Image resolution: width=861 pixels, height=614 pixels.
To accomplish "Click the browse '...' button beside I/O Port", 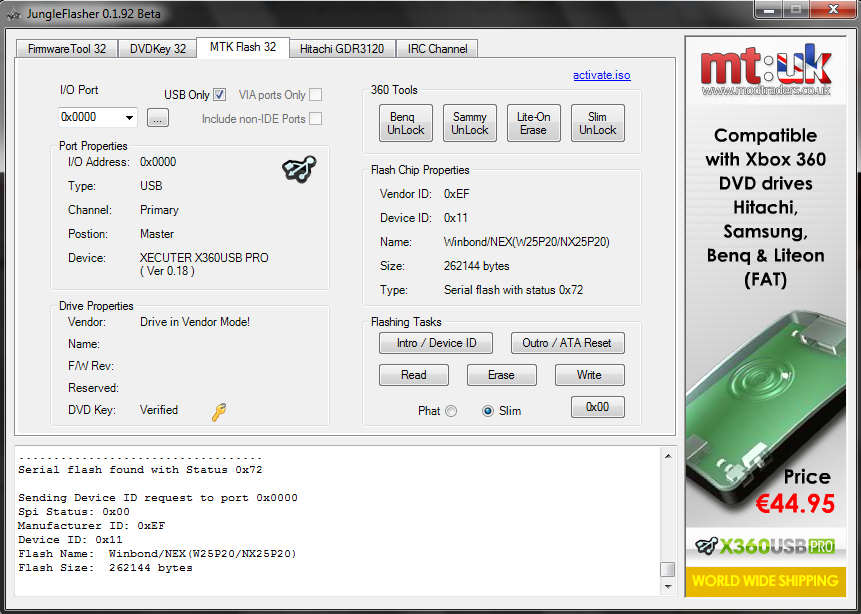I will [158, 118].
